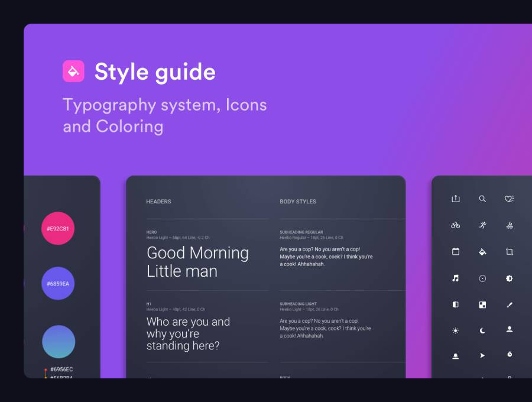This screenshot has width=532, height=402.
Task: Click the heart list favorites icon
Action: pyautogui.click(x=509, y=199)
